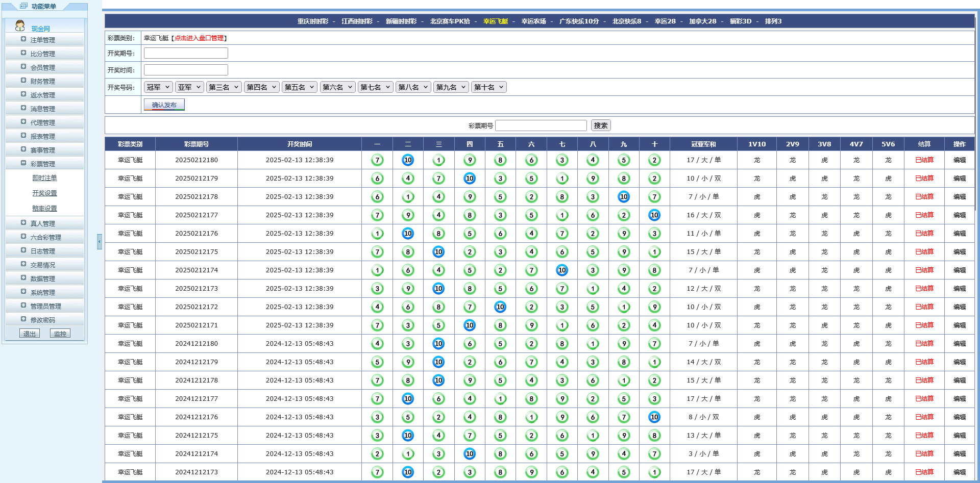The image size is (980, 483).
Task: Open the 点击进入盘口管理 link
Action: 199,38
